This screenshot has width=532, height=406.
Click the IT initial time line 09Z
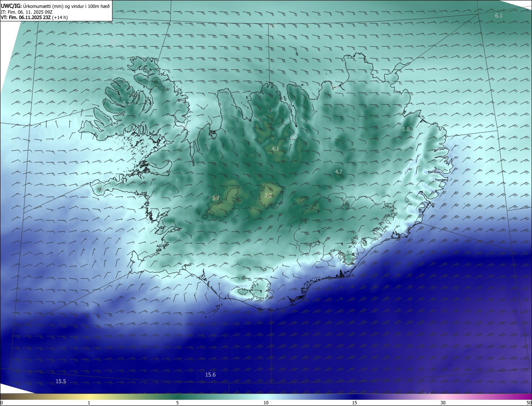(x=27, y=12)
